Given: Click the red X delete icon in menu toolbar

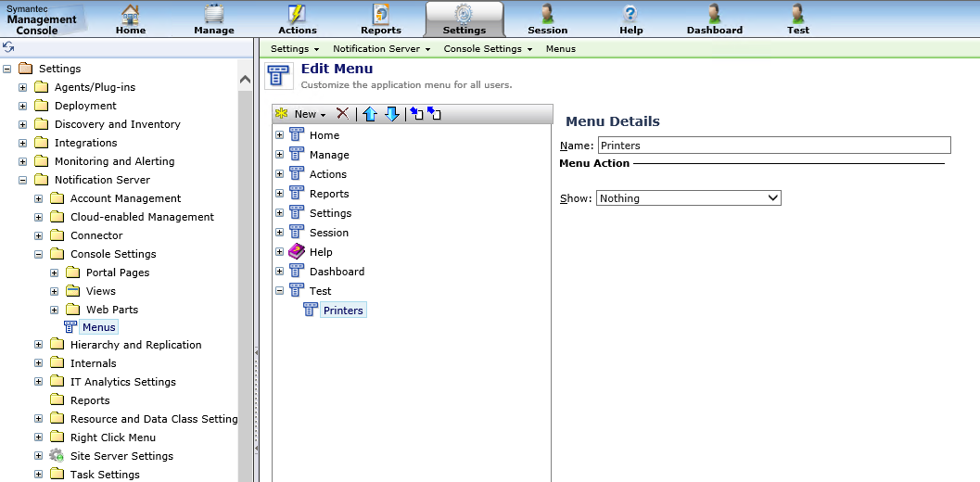Looking at the screenshot, I should tap(343, 114).
